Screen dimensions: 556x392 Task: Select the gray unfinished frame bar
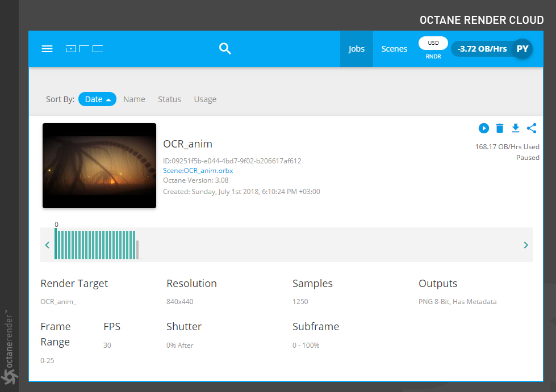click(x=137, y=250)
